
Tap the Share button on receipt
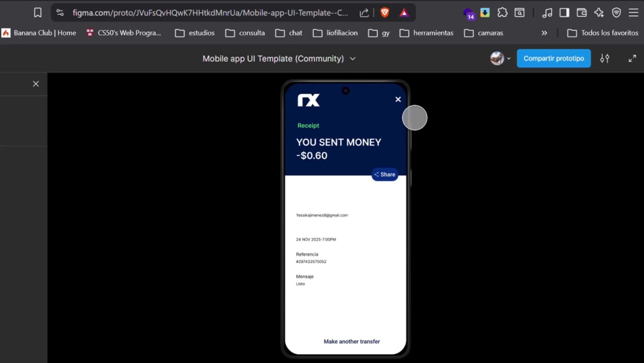(385, 174)
